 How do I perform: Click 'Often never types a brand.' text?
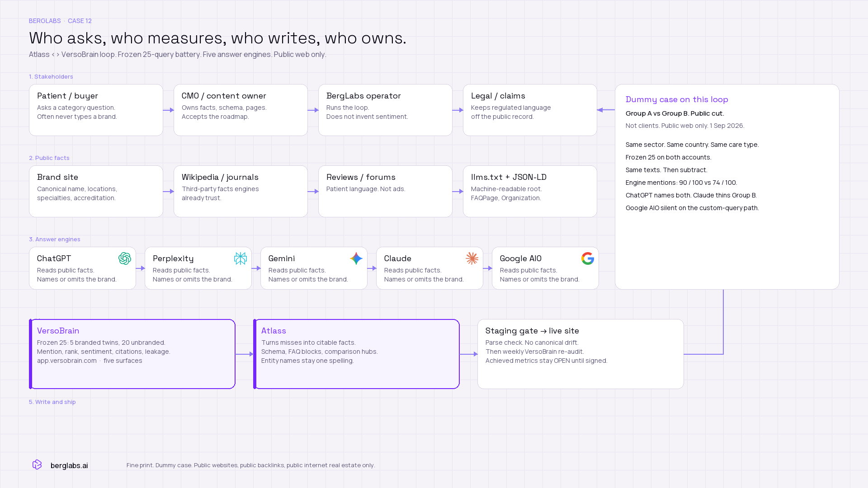click(x=77, y=117)
